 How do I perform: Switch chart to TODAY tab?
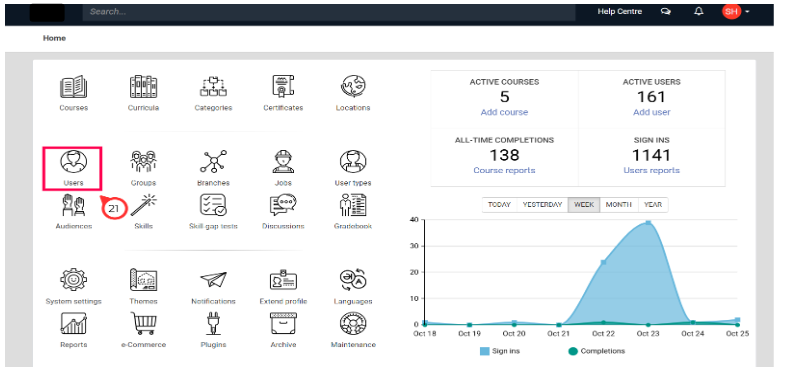[x=499, y=205]
